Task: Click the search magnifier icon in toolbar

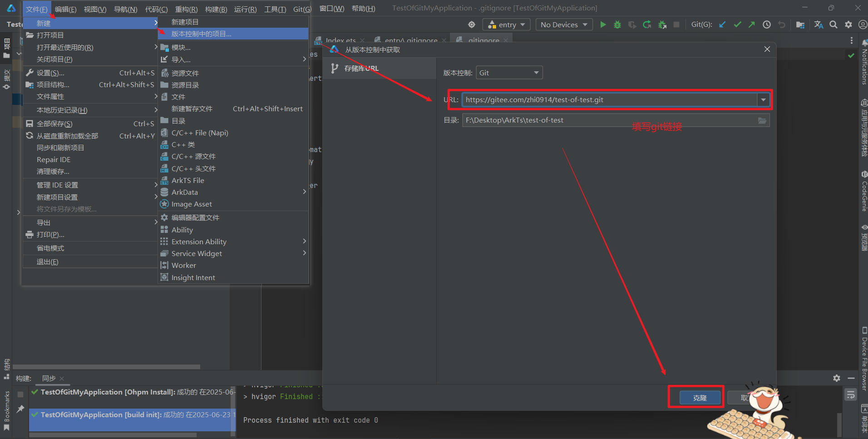Action: coord(833,25)
